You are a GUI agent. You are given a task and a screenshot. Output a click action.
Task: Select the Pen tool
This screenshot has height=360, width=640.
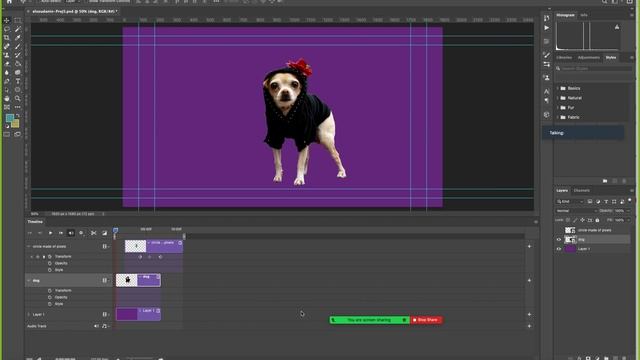click(7, 81)
